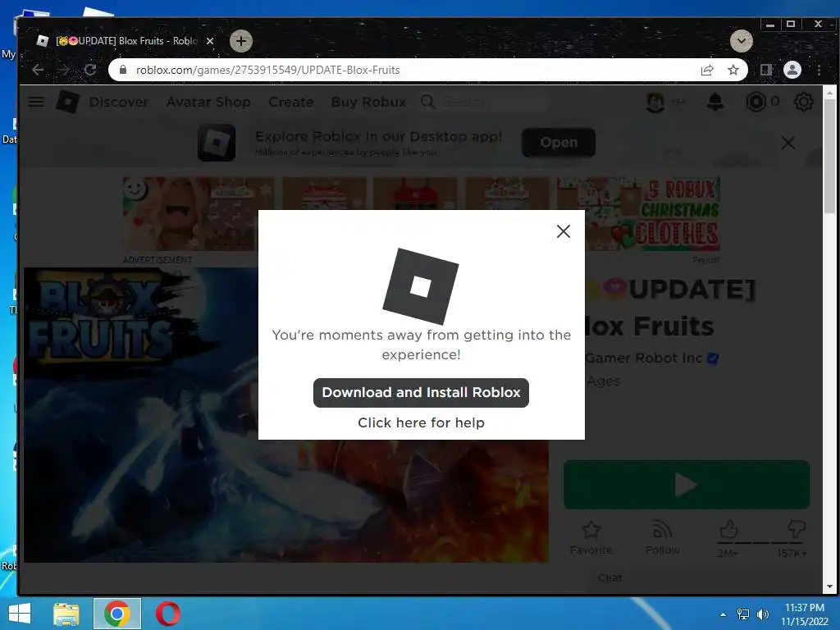
Task: Dismiss the desktop app banner
Action: pos(787,143)
